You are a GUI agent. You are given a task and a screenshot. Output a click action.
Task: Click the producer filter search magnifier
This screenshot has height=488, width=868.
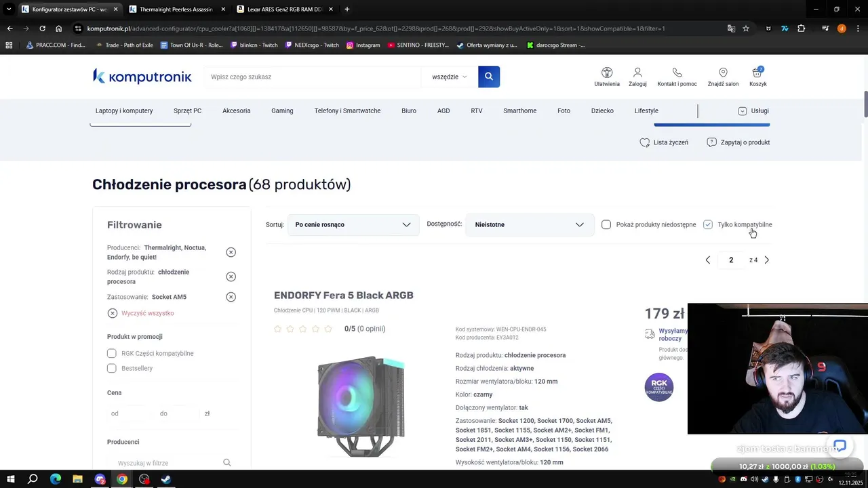[227, 463]
